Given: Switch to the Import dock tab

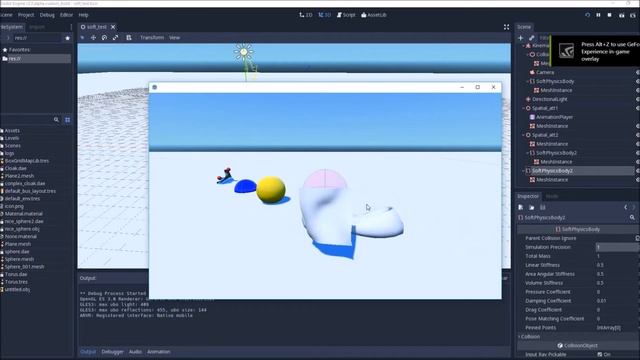Looking at the screenshot, I should (37, 27).
